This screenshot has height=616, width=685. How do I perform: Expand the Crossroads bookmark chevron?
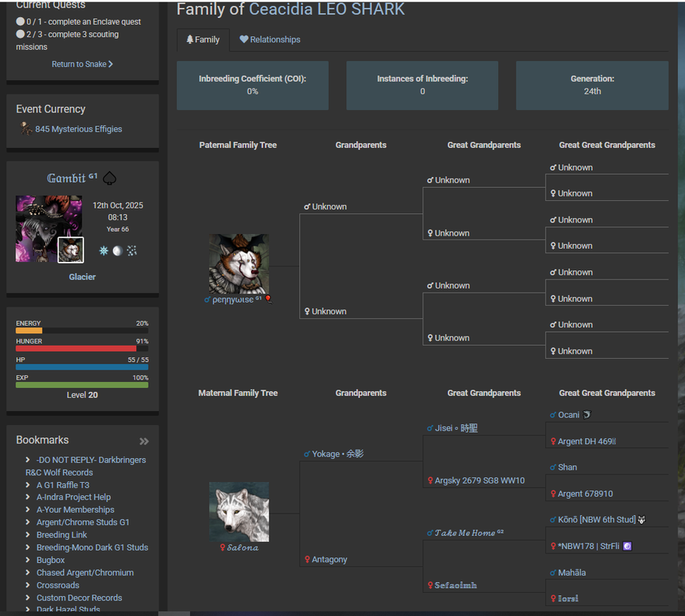(x=28, y=585)
